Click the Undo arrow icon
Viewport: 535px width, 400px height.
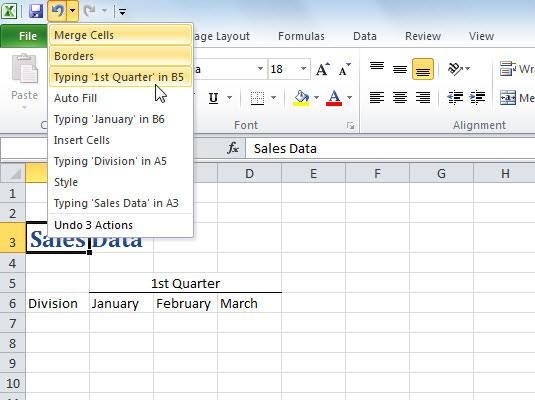[57, 11]
